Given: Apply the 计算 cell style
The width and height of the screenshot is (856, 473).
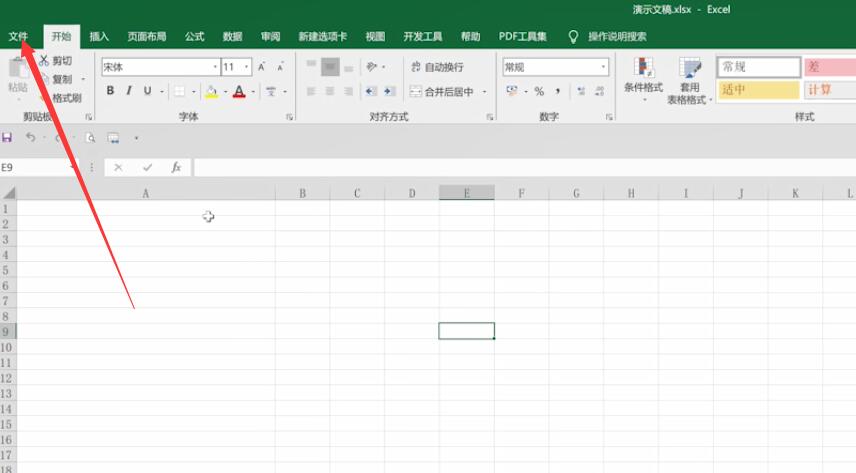Looking at the screenshot, I should point(830,90).
